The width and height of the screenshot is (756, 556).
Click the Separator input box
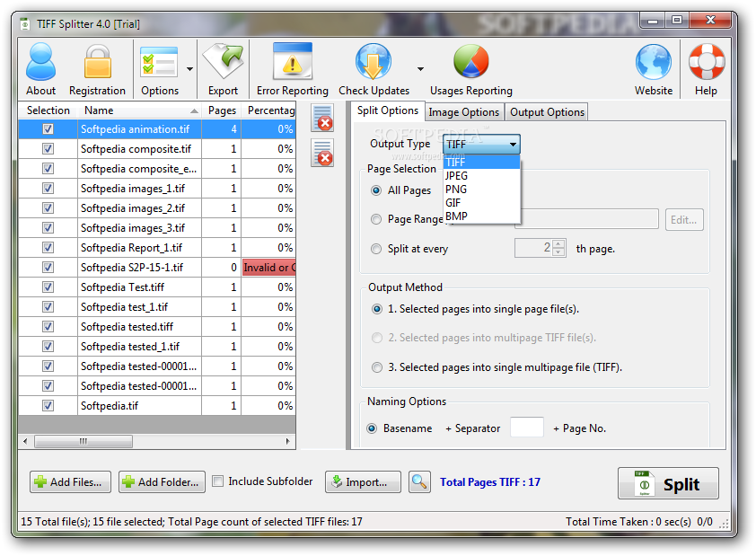[527, 428]
